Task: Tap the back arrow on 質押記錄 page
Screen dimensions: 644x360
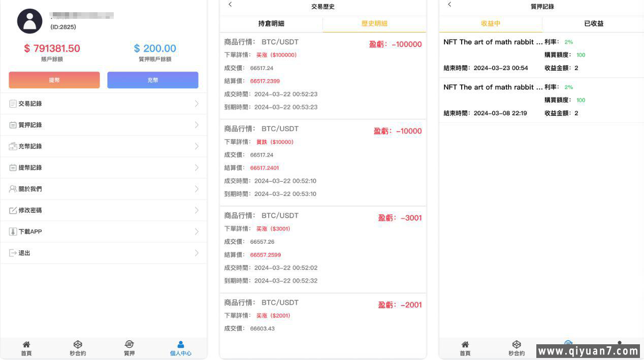Action: click(x=449, y=4)
